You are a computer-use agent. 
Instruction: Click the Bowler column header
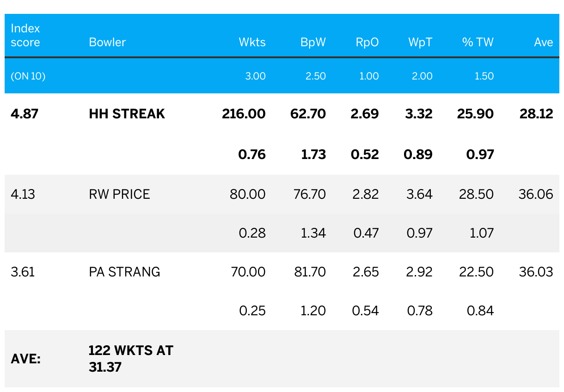[107, 43]
